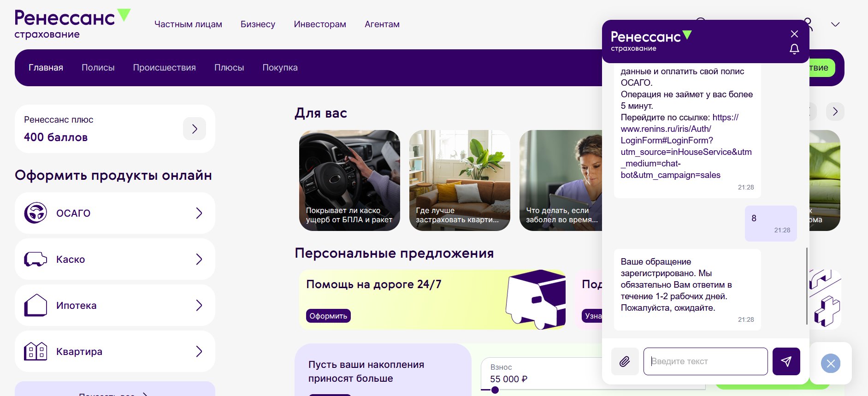The image size is (868, 396).
Task: Expand the Ипотека row chevron
Action: click(x=199, y=305)
